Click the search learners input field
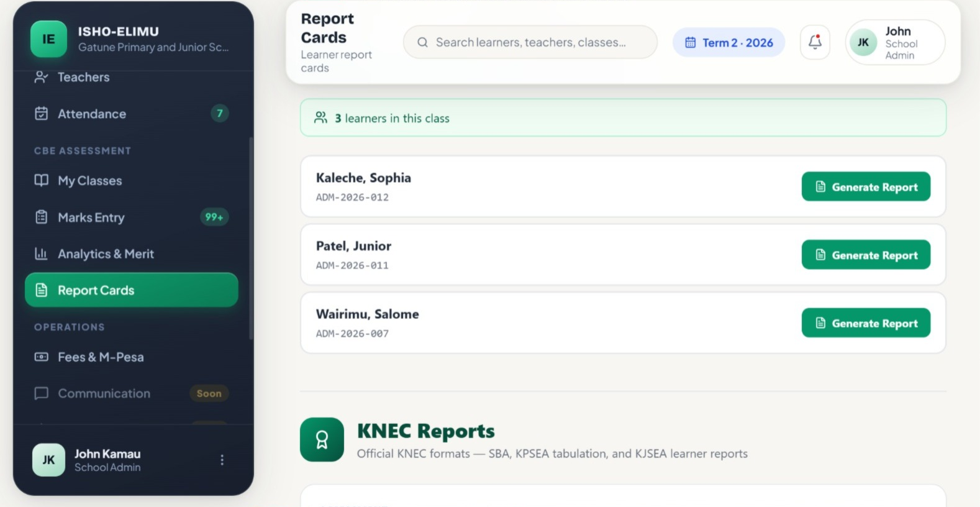 pos(530,42)
